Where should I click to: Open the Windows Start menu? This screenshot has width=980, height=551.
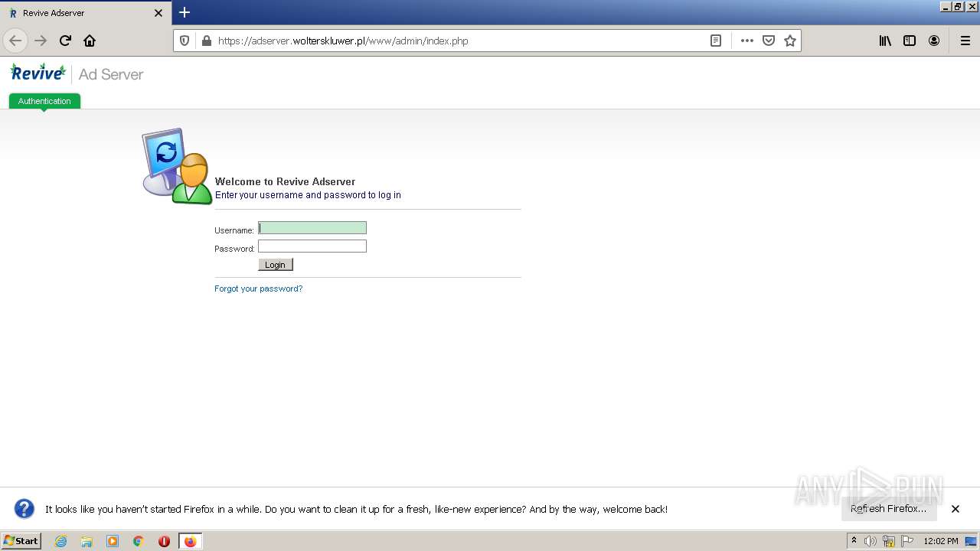pos(21,541)
